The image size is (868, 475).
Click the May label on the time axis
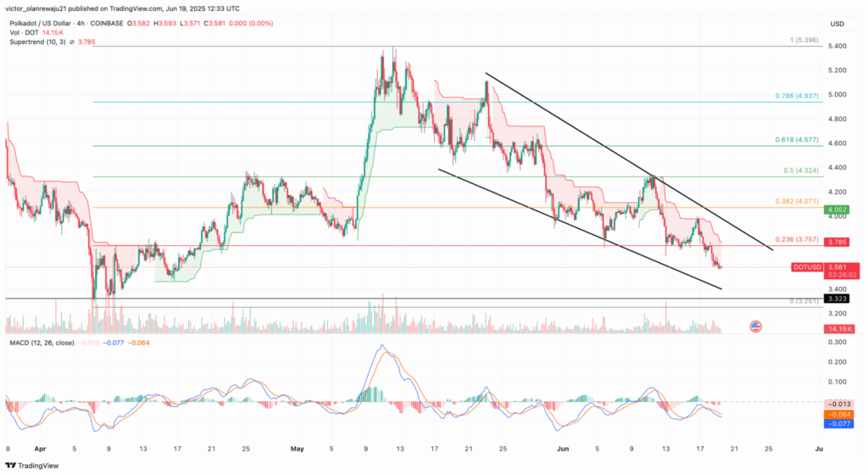point(298,449)
